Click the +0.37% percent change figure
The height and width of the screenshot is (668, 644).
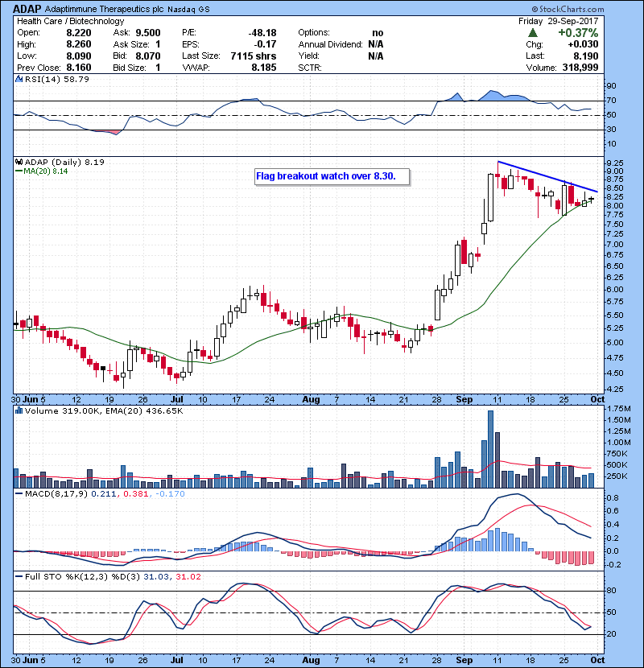[x=578, y=33]
